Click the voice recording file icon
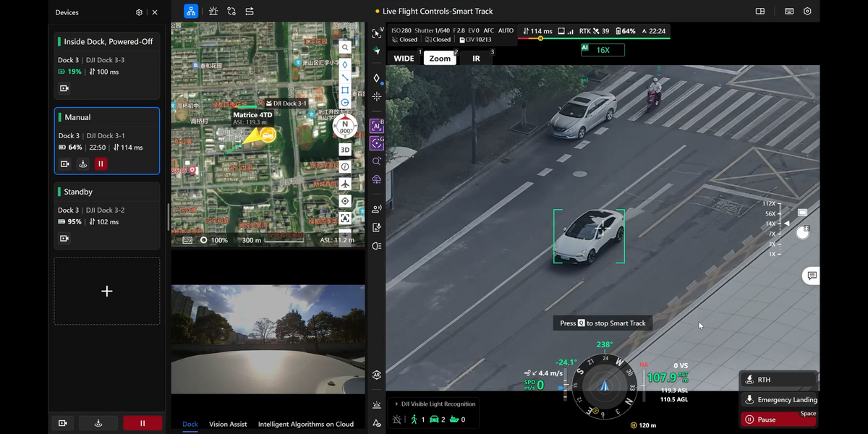Image resolution: width=868 pixels, height=434 pixels. point(376,227)
